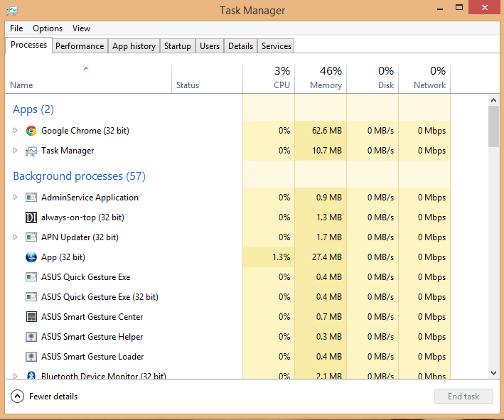Click the APN Updater process icon
The height and width of the screenshot is (420, 504).
(31, 237)
